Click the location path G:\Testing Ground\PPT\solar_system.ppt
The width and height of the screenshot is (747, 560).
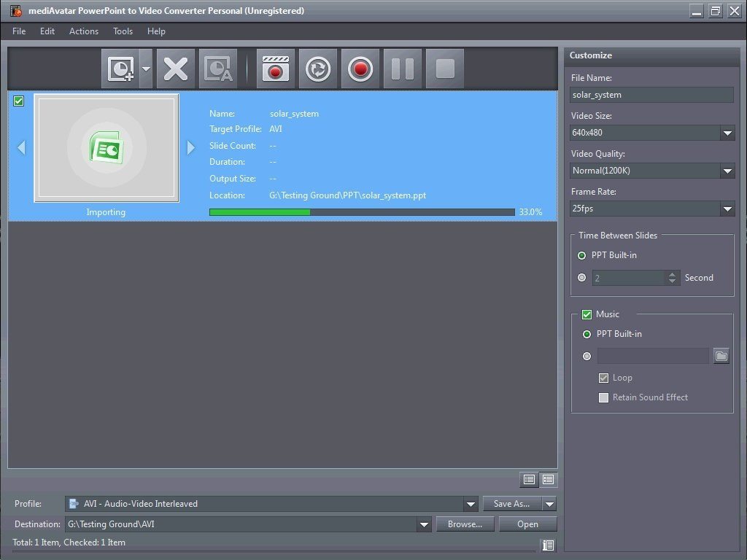tap(347, 195)
